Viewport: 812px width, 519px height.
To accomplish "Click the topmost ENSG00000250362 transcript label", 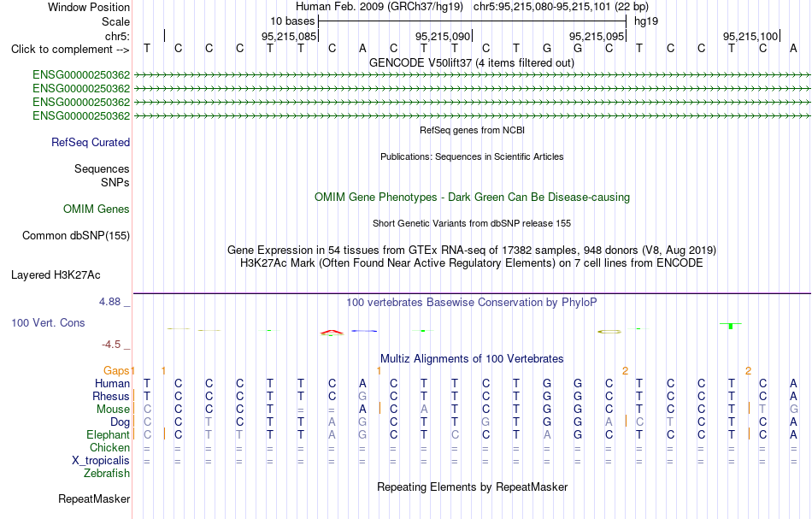I will coord(81,75).
